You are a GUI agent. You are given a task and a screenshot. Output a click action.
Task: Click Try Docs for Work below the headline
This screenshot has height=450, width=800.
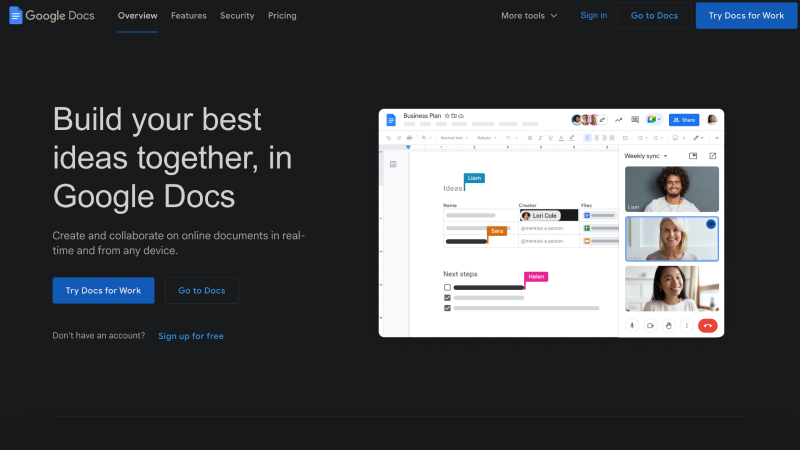[103, 290]
